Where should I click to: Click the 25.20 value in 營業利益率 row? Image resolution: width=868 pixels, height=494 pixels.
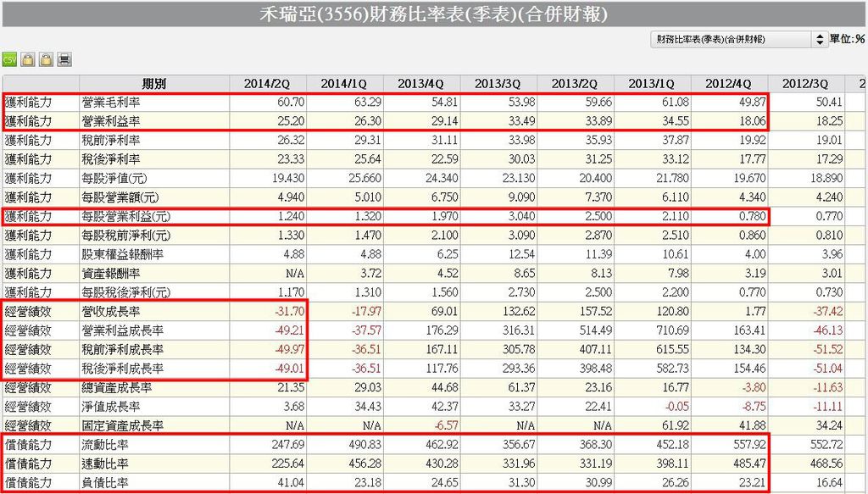[x=291, y=121]
